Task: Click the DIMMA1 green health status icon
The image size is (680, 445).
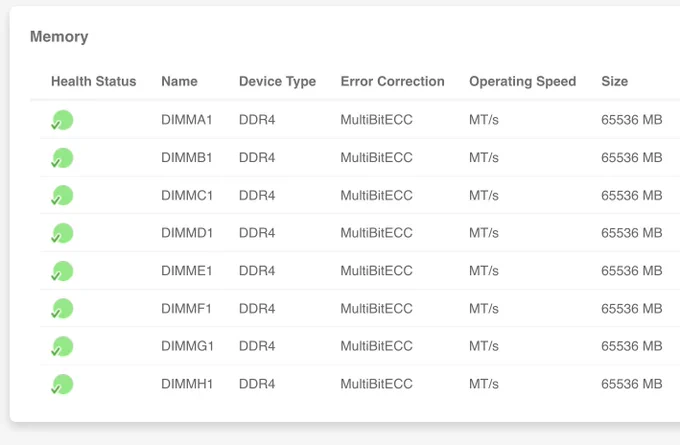Action: click(62, 120)
